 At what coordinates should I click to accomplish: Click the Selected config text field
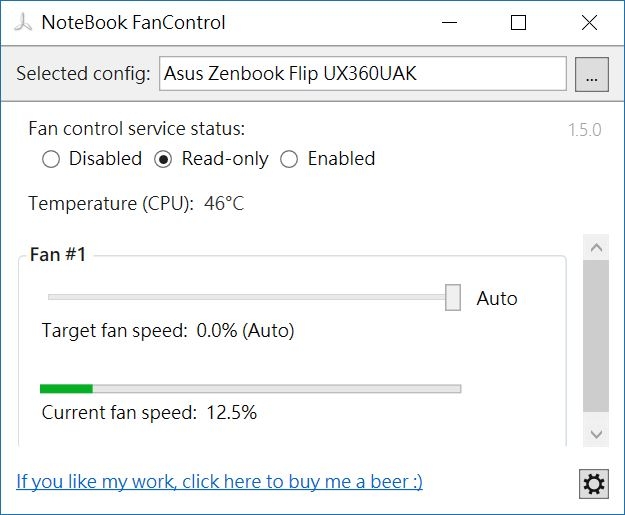(363, 74)
